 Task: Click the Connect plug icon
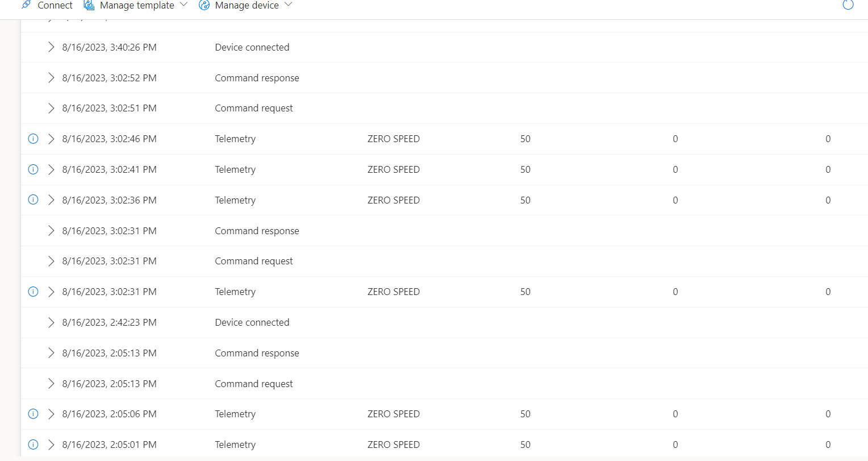26,5
